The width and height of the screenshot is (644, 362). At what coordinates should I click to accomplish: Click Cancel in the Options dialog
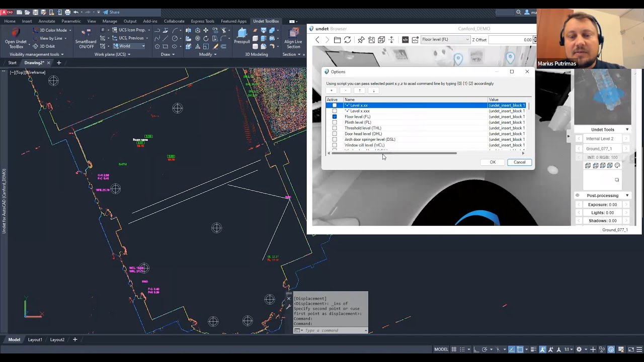point(519,162)
